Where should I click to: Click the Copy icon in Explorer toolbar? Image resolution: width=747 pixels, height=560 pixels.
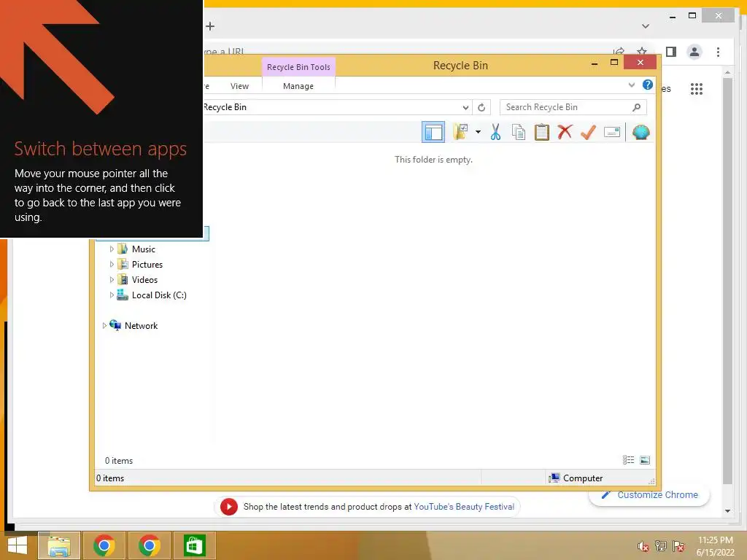[x=519, y=133]
